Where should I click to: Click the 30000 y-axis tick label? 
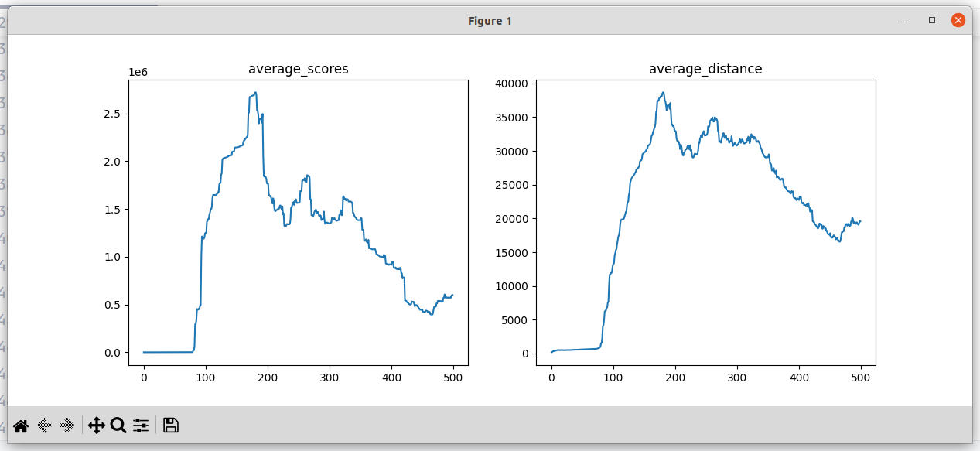[x=512, y=151]
